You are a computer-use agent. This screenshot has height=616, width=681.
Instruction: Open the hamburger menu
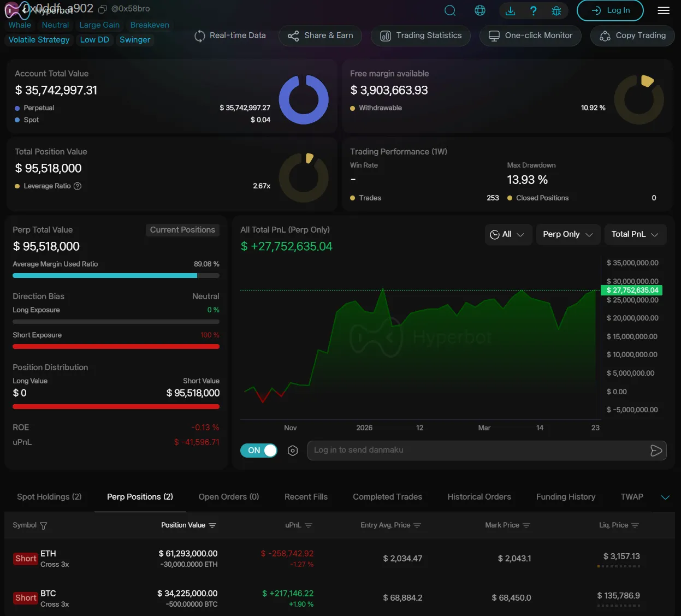(x=664, y=10)
